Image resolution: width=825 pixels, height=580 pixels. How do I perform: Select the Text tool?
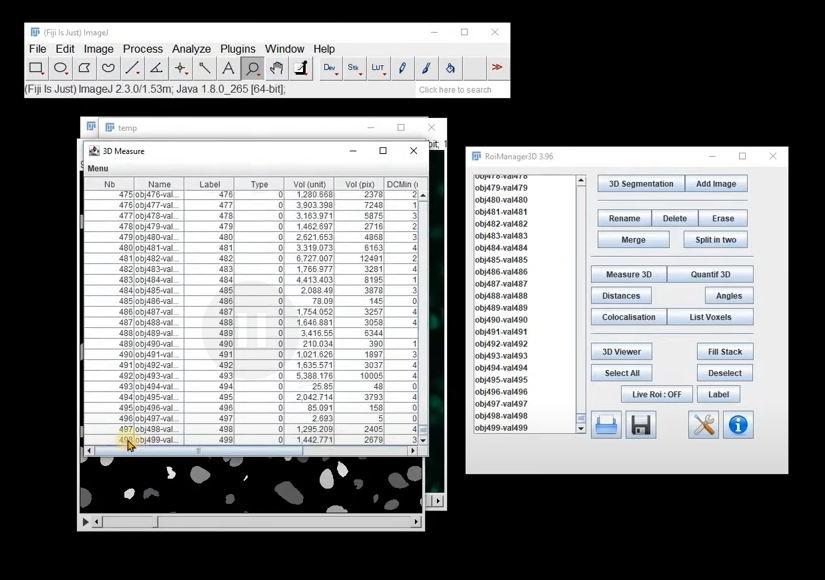click(x=228, y=67)
